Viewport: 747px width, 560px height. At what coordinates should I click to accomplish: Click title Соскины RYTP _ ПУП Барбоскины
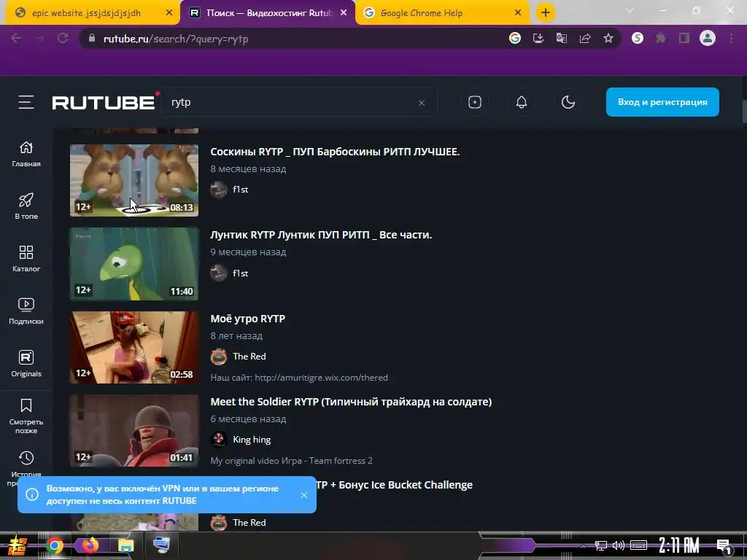click(x=335, y=152)
